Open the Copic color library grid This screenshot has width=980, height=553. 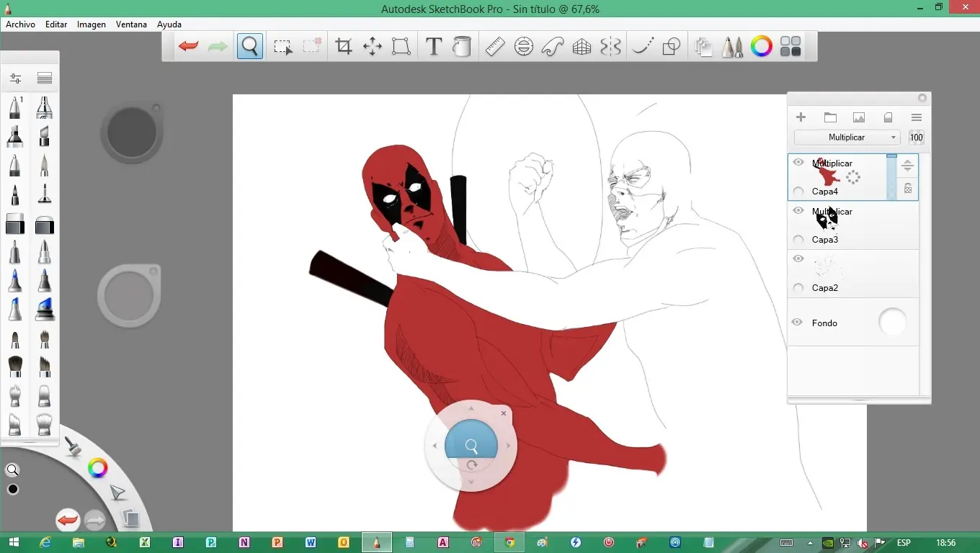pos(790,47)
